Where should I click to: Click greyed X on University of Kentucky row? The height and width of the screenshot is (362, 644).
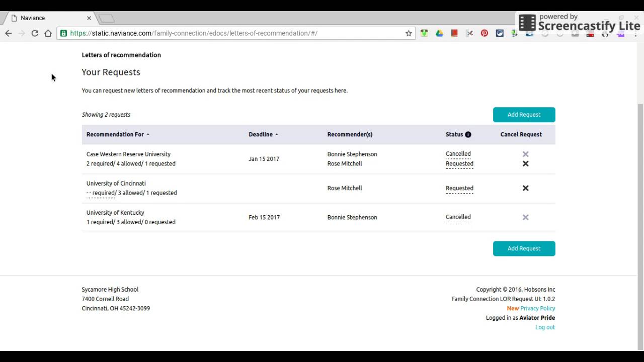(x=525, y=217)
